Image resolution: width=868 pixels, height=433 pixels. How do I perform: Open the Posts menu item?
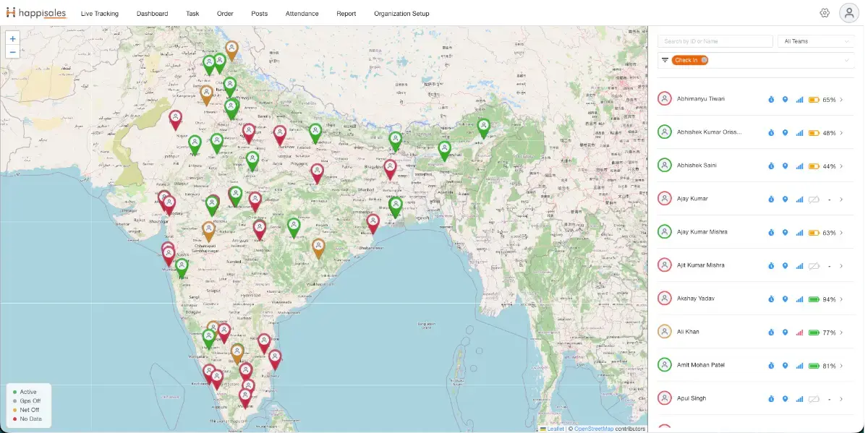coord(260,14)
